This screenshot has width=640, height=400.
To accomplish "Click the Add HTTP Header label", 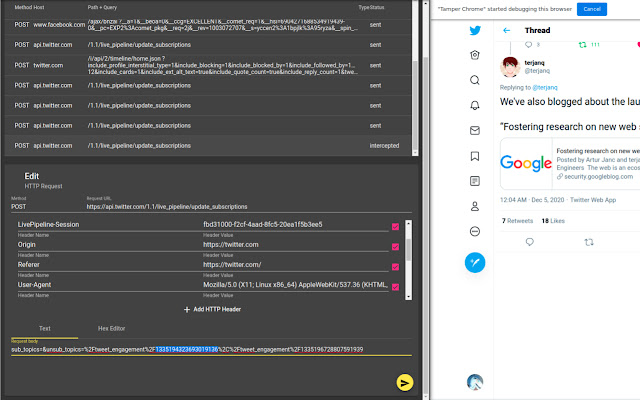I will pos(217,309).
